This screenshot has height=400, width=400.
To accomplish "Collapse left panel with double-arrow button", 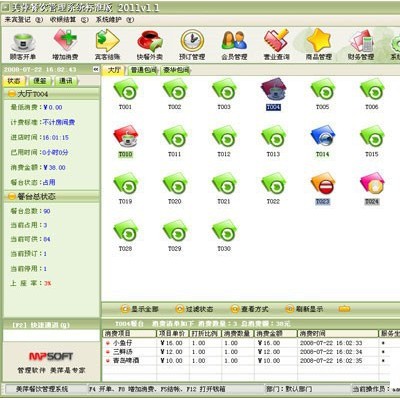I will [96, 69].
